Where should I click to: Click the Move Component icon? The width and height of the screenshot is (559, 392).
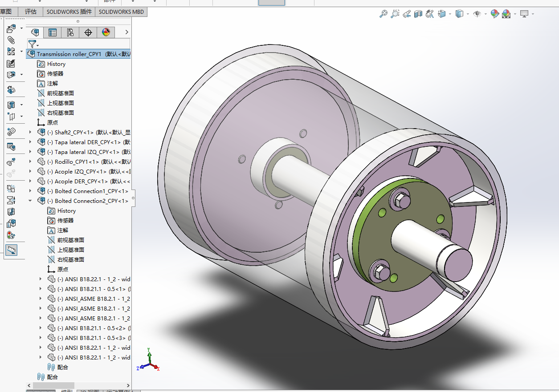click(11, 75)
